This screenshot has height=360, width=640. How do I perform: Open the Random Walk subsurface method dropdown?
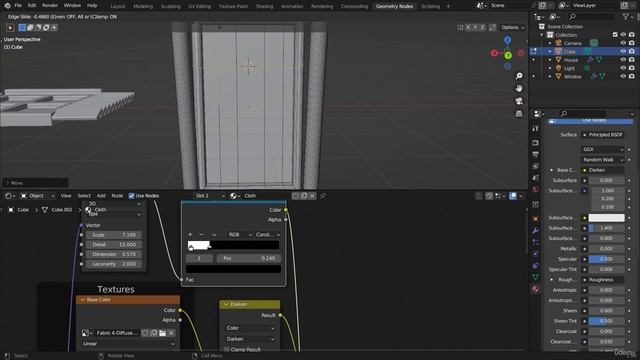tap(603, 160)
